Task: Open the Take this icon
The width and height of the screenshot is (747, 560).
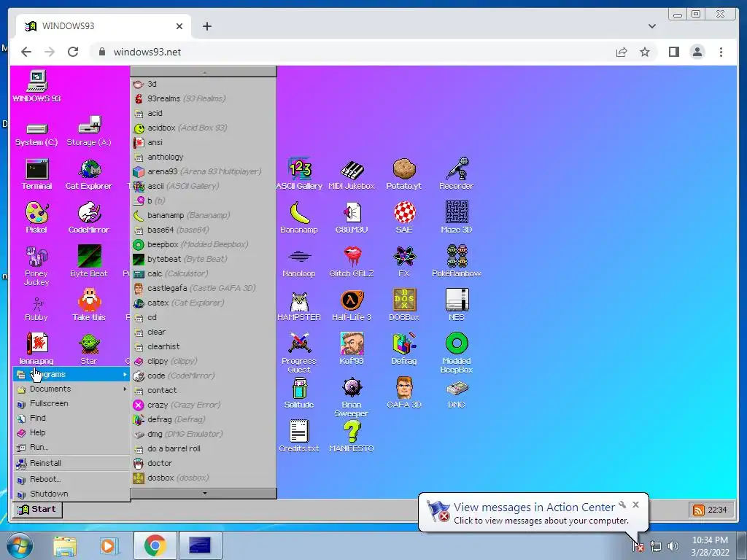Action: pos(89,306)
